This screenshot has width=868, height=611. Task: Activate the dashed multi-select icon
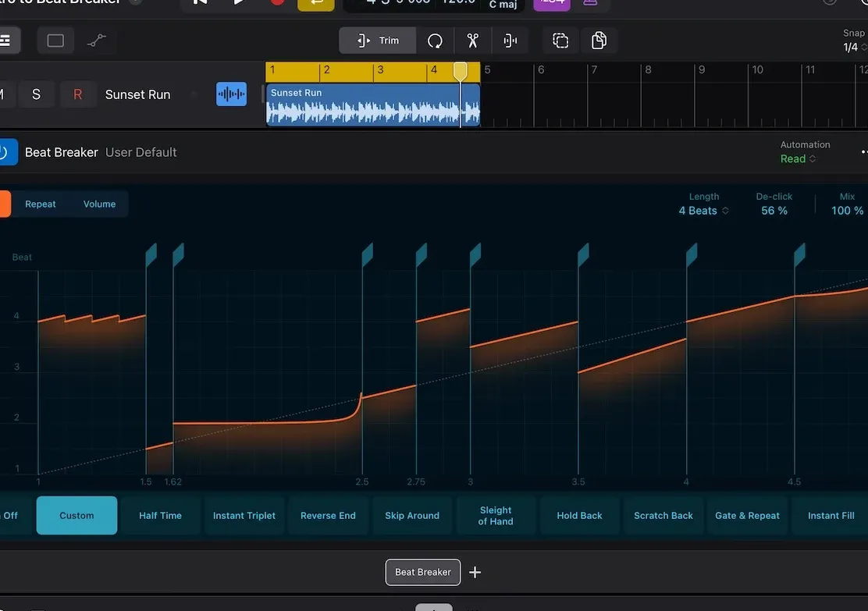tap(560, 41)
